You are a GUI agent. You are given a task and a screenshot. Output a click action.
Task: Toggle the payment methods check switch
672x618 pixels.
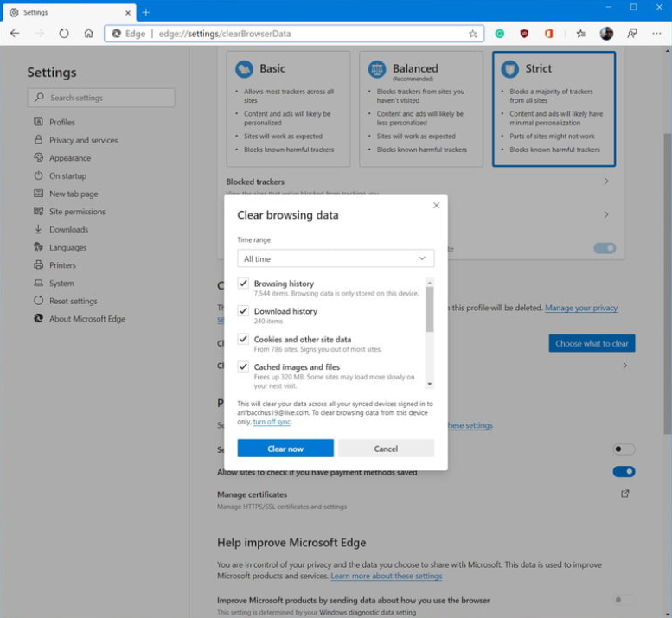624,472
